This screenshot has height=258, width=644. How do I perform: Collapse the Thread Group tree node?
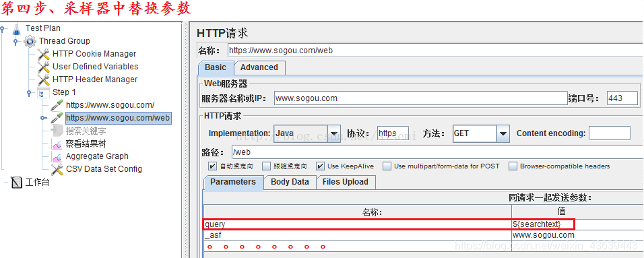pos(16,42)
